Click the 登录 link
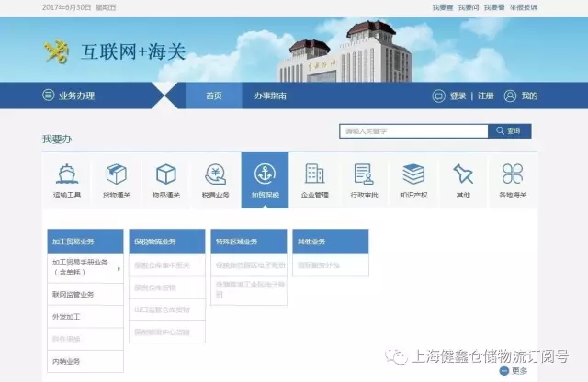This screenshot has height=382, width=588. tap(458, 96)
